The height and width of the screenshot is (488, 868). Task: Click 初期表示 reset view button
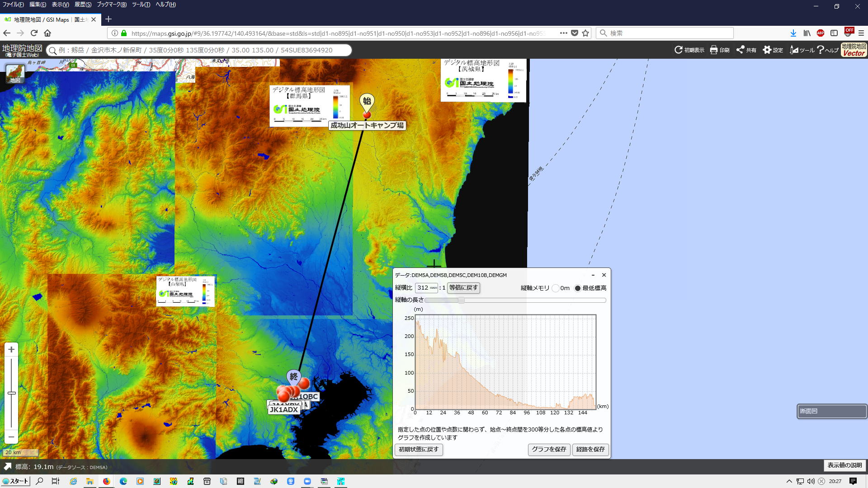[x=689, y=50]
